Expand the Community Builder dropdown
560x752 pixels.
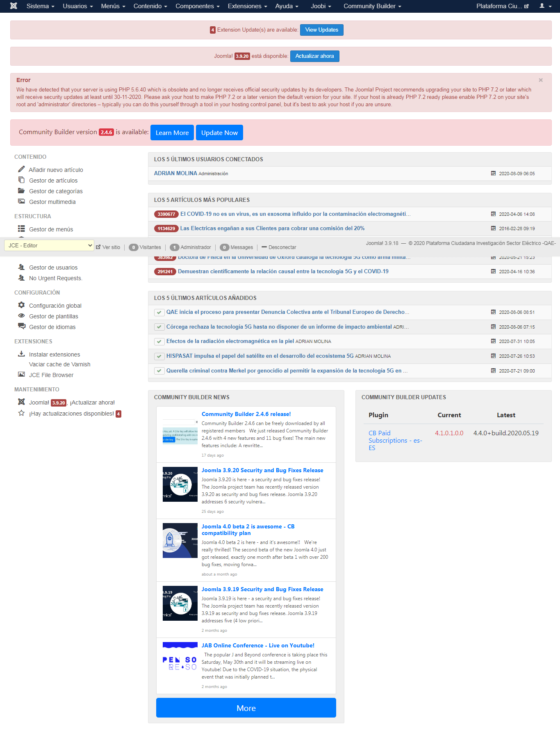coord(373,6)
